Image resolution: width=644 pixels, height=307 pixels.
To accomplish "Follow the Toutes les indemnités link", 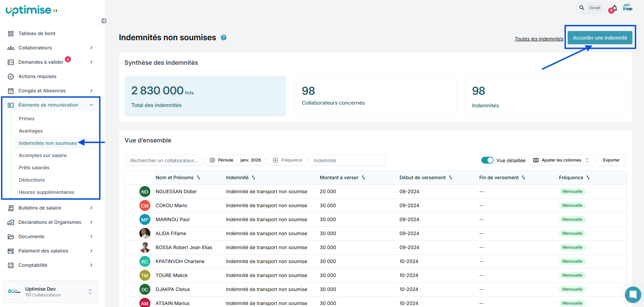I will pos(539,39).
